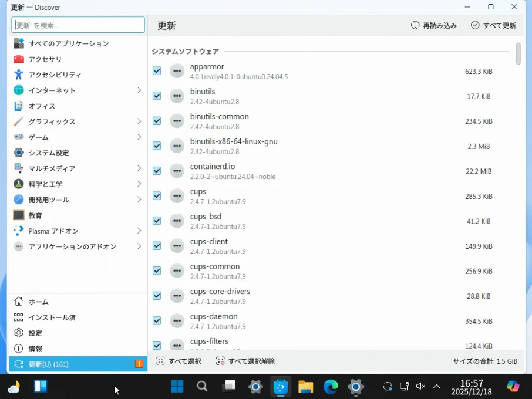Open the Games controller icon
Image resolution: width=532 pixels, height=399 pixels.
19,137
